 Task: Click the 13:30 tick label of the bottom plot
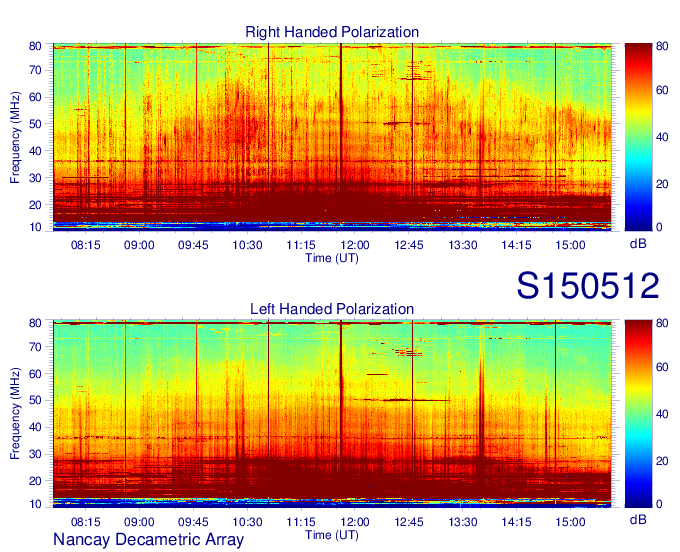pyautogui.click(x=463, y=522)
